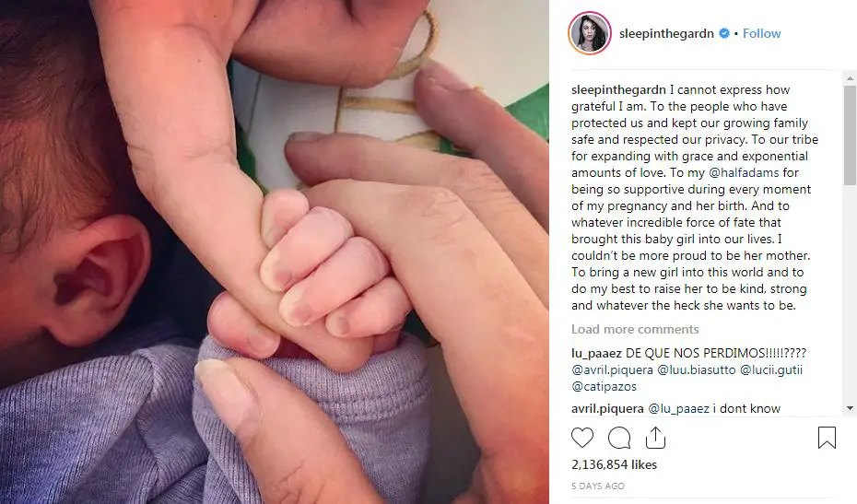Like the post with the heart icon
Viewport: 857px width, 504px height.
(x=582, y=438)
